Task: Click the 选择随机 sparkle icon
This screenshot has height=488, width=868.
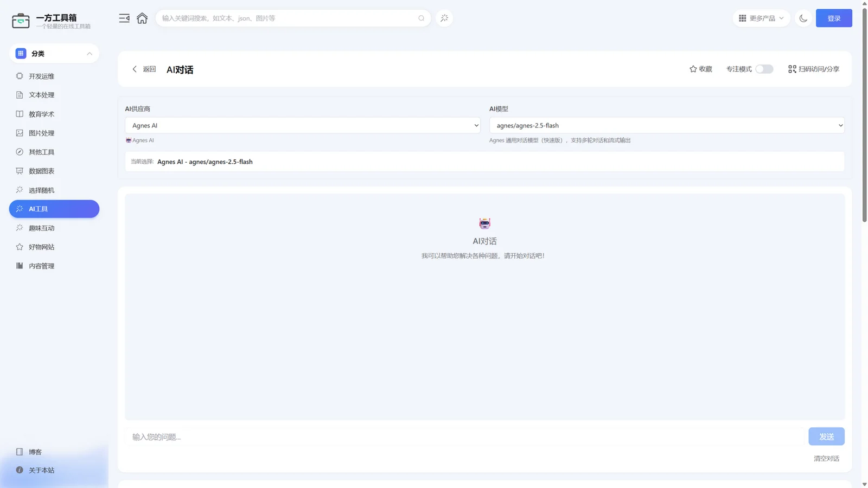Action: pyautogui.click(x=20, y=190)
